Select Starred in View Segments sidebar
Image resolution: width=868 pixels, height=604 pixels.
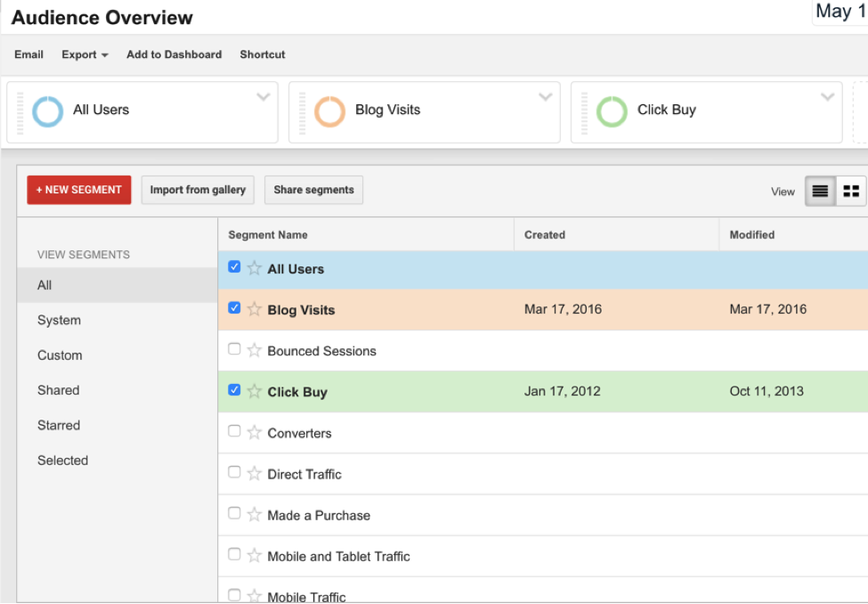(59, 425)
